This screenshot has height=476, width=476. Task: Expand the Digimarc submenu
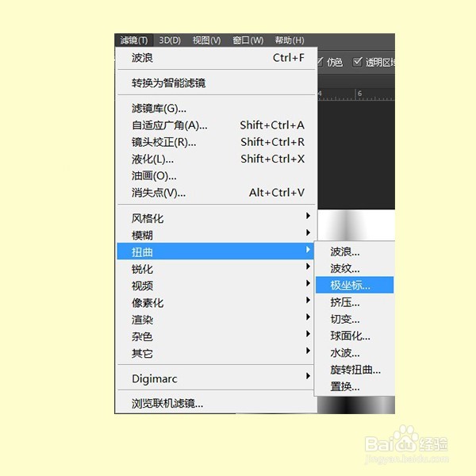click(x=216, y=378)
